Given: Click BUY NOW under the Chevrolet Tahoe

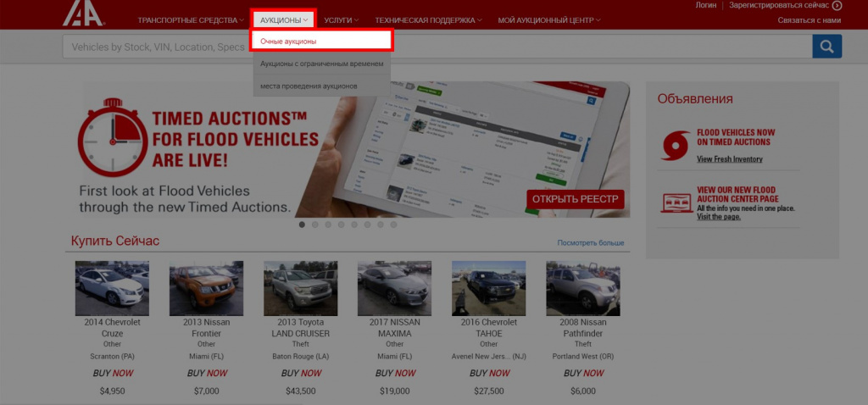Looking at the screenshot, I should click(489, 374).
